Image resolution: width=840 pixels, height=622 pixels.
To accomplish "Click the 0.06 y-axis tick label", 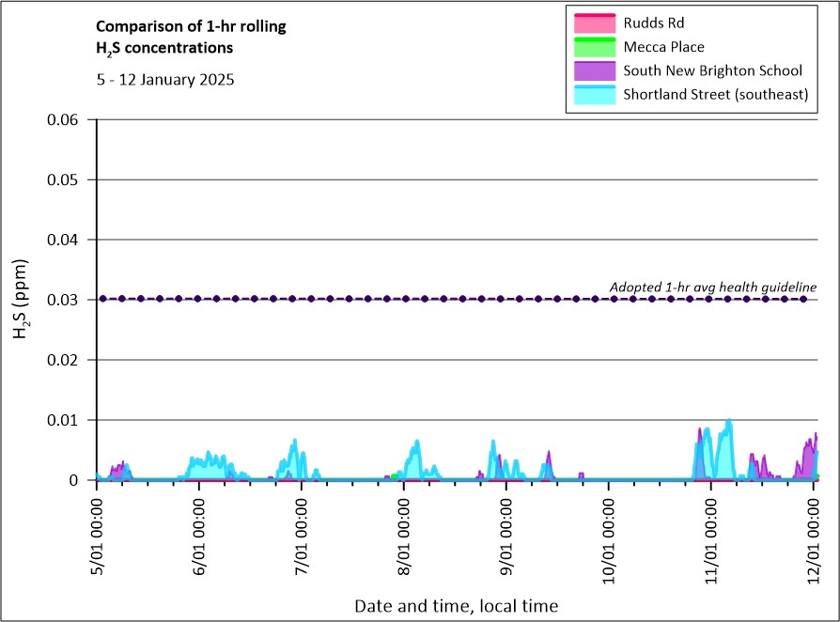I will pos(67,119).
